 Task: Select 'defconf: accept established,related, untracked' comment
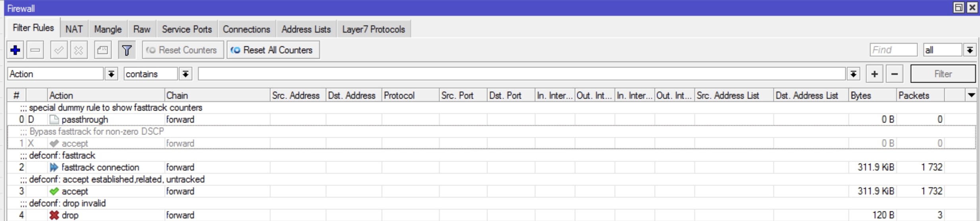(117, 179)
